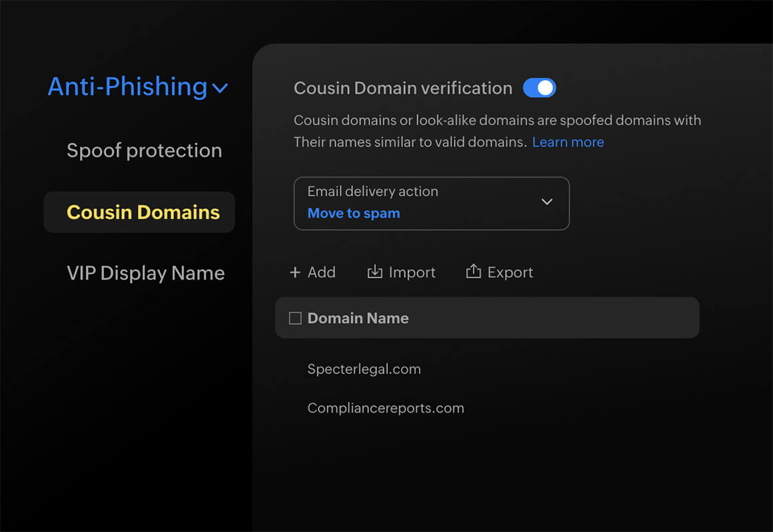Select the Specterlegal.com domain row
773x532 pixels.
[x=364, y=369]
